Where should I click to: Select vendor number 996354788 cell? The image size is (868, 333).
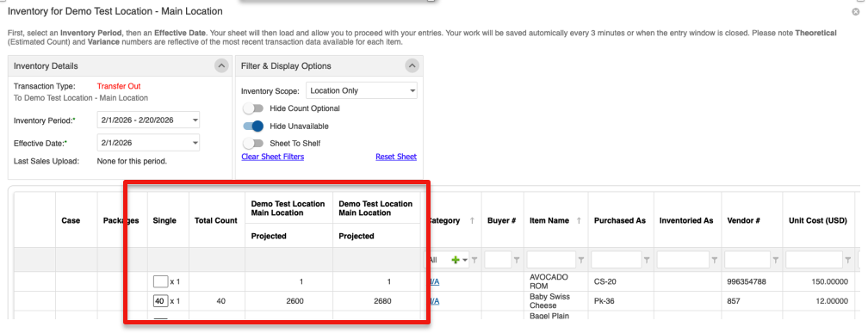coord(752,281)
